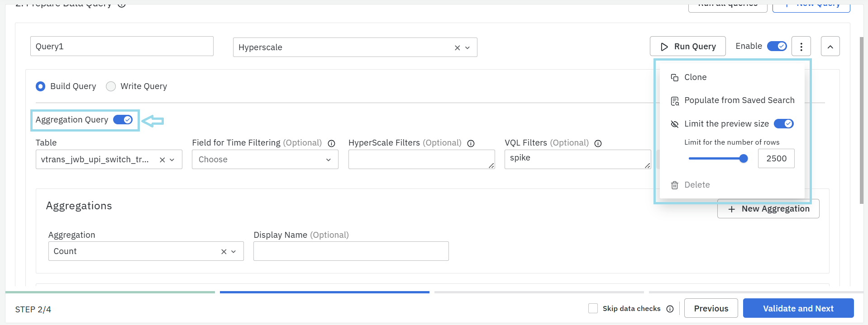The image size is (868, 325).
Task: Open the three-dot more options menu
Action: pyautogui.click(x=801, y=47)
